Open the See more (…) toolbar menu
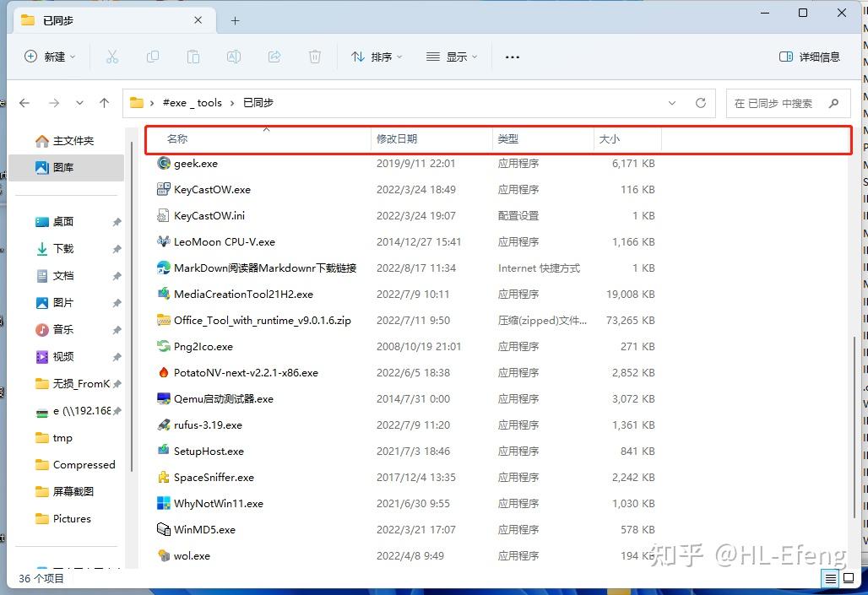Screen dimensions: 868x595 tap(512, 57)
